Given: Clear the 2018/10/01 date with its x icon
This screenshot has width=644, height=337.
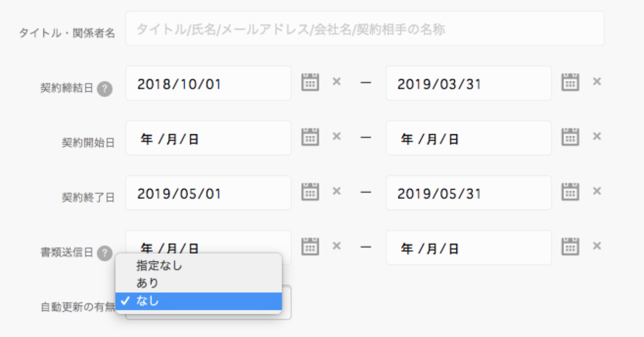Looking at the screenshot, I should (x=337, y=81).
